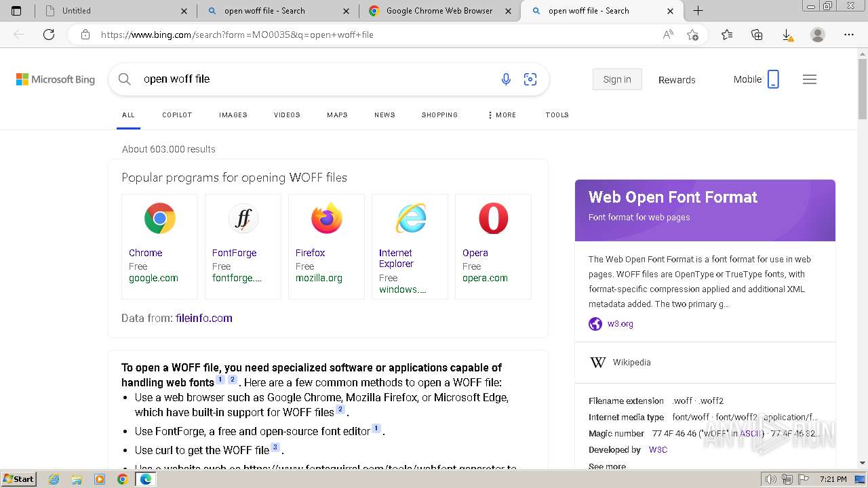
Task: Open Firefox's mozilla.org link
Action: point(319,278)
